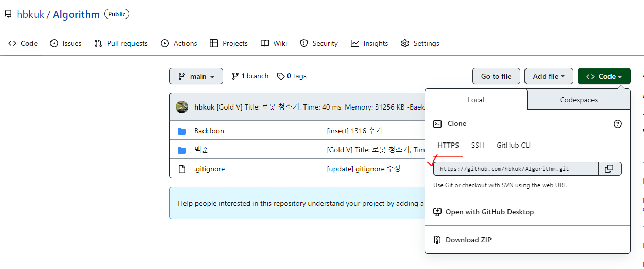
Task: Open the Algorithm repository name link
Action: 76,14
